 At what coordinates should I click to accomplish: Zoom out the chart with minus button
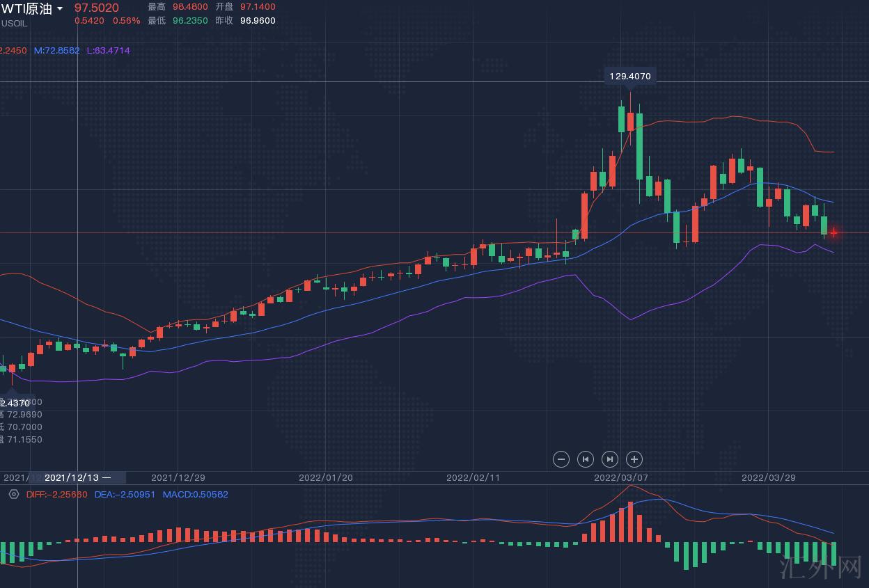tap(561, 459)
